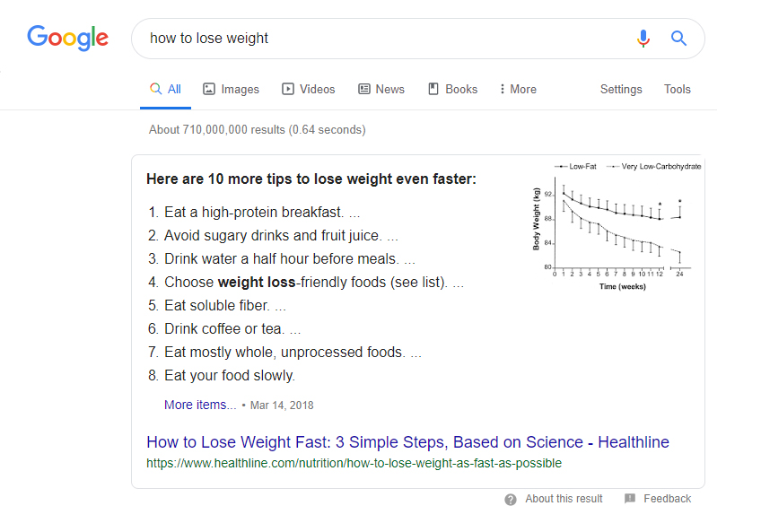761x532 pixels.
Task: Click the About this result text
Action: [564, 499]
